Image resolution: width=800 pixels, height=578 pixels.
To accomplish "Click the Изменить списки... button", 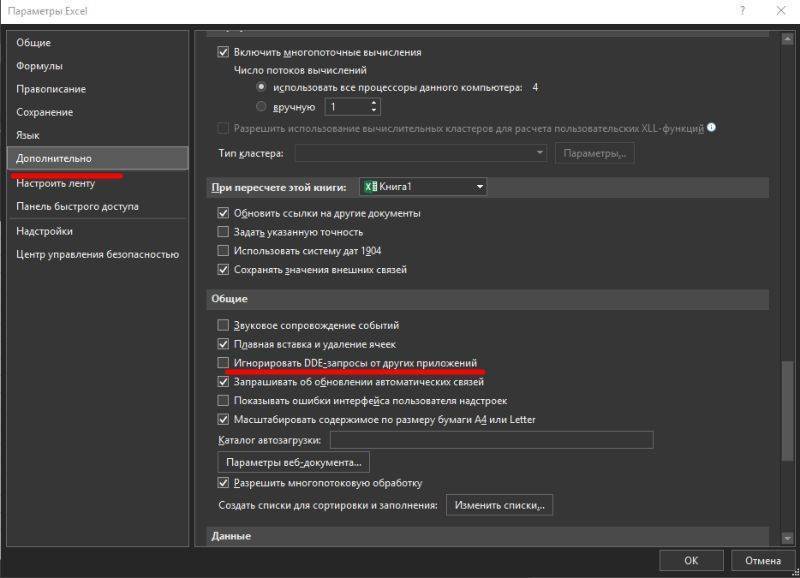I will point(499,505).
